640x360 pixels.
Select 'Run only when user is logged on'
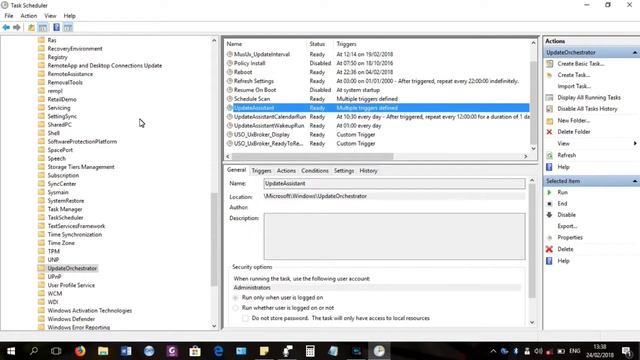[x=236, y=298]
